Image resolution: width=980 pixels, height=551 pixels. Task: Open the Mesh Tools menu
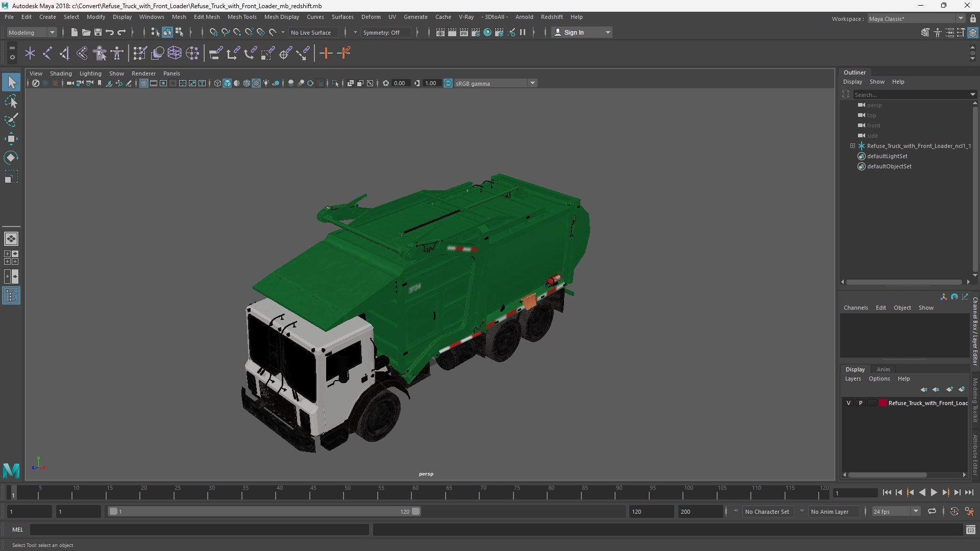pos(242,17)
